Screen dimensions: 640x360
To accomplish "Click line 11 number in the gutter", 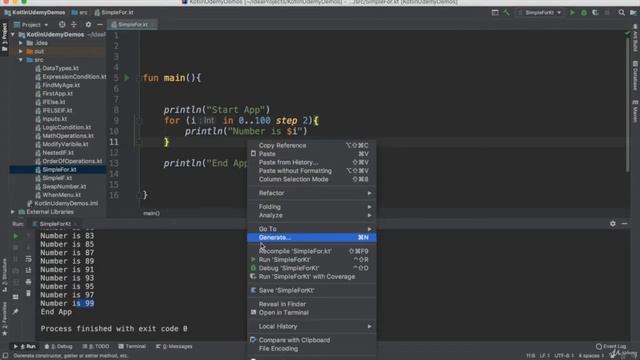I will click(x=114, y=142).
